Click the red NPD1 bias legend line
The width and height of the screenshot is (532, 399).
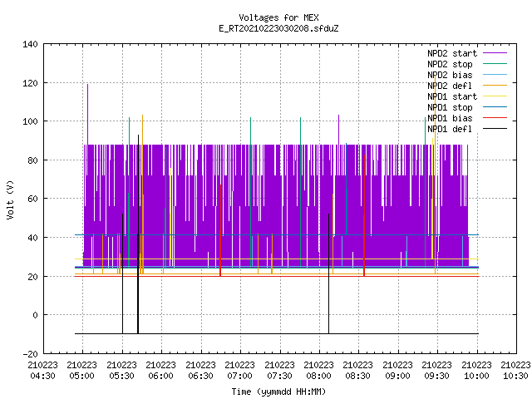coord(495,118)
